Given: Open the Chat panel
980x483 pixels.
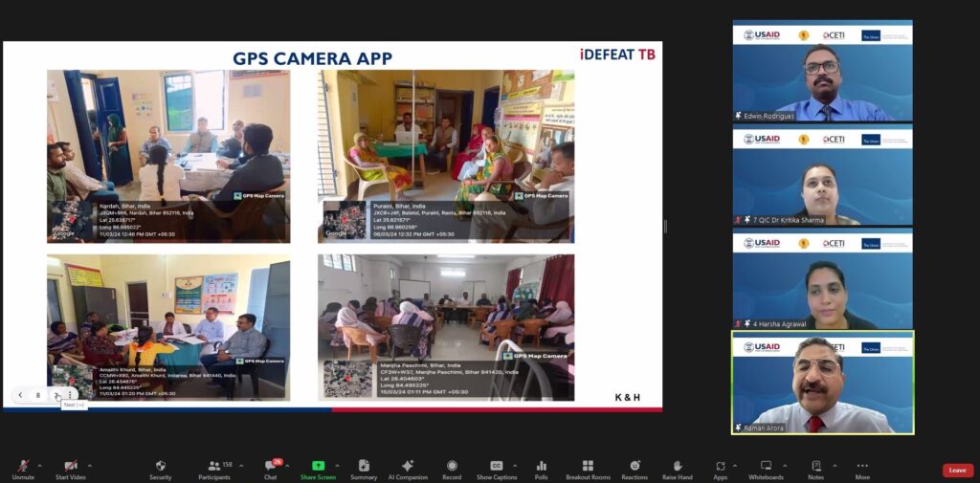Looking at the screenshot, I should [x=270, y=468].
